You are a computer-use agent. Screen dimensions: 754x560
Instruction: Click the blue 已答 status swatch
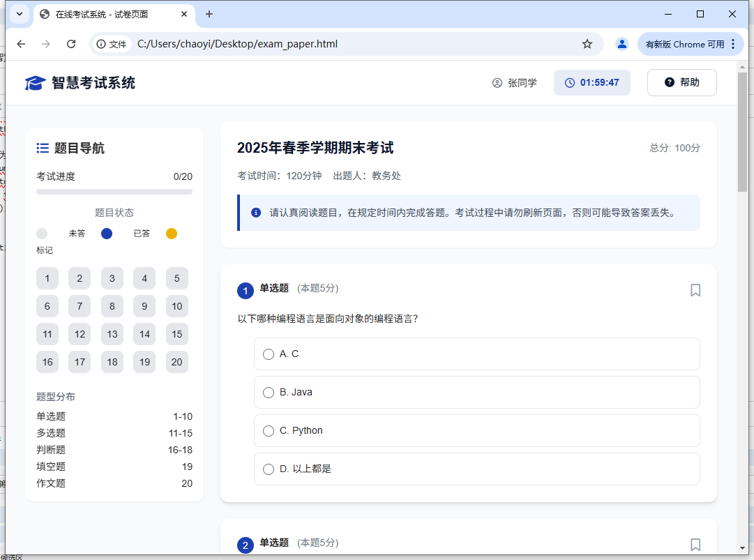pyautogui.click(x=107, y=234)
